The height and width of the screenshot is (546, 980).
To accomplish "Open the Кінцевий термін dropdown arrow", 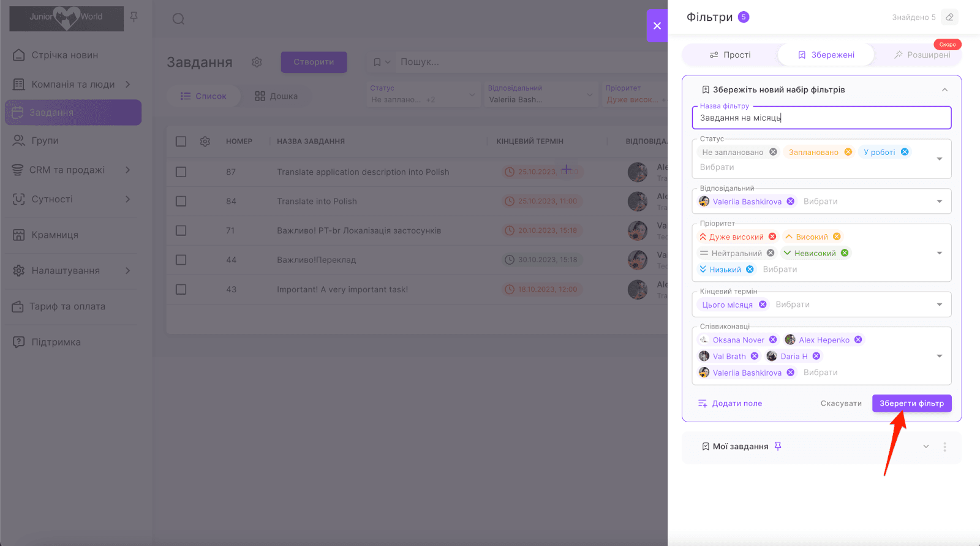I will click(940, 305).
